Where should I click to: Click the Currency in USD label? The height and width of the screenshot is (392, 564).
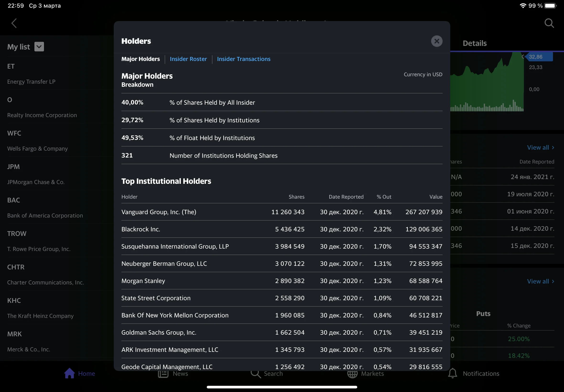pos(423,74)
